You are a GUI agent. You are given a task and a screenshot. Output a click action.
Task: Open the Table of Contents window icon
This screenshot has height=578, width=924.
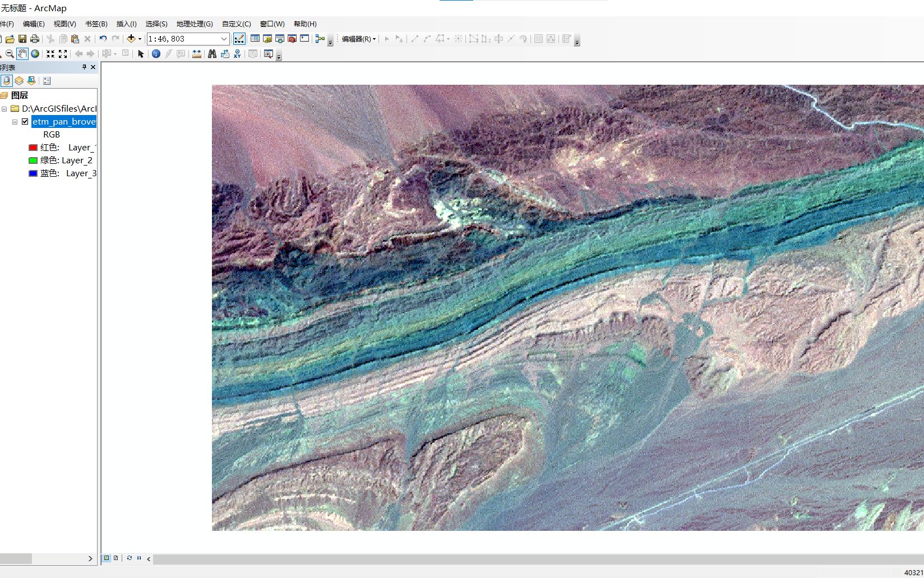point(255,39)
